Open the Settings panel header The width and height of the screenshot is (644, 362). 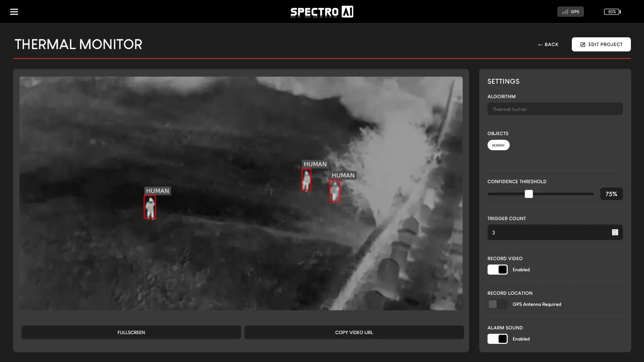503,81
